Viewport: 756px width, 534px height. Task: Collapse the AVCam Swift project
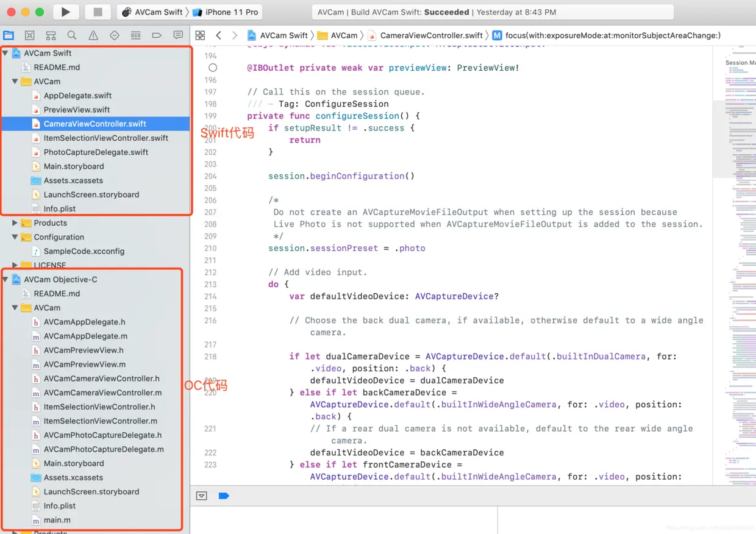(x=5, y=53)
